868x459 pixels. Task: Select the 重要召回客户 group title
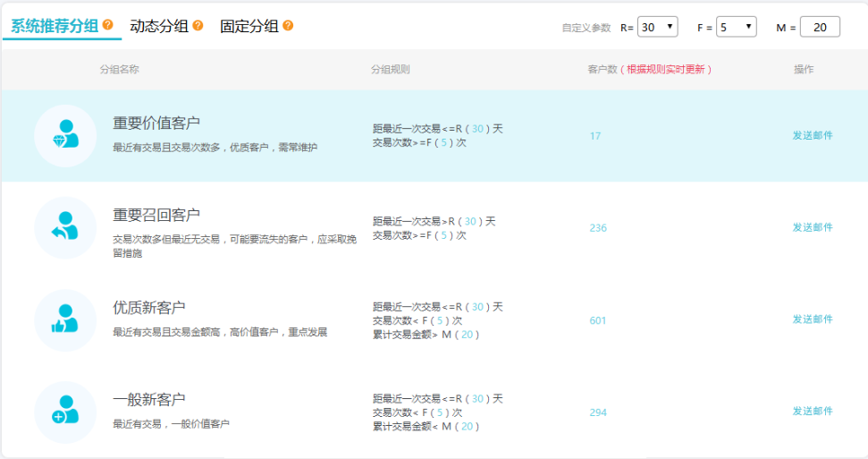coord(156,215)
